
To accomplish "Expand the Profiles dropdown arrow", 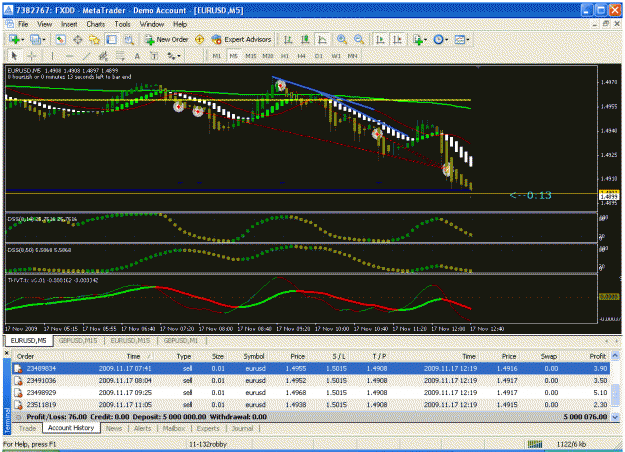I will (x=43, y=40).
